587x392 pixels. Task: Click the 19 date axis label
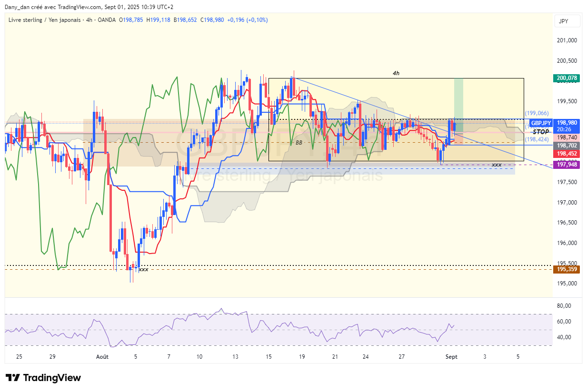point(302,356)
